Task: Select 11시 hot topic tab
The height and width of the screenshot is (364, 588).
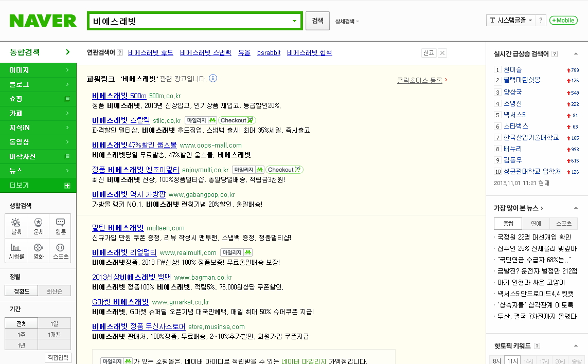Action: pos(512,360)
